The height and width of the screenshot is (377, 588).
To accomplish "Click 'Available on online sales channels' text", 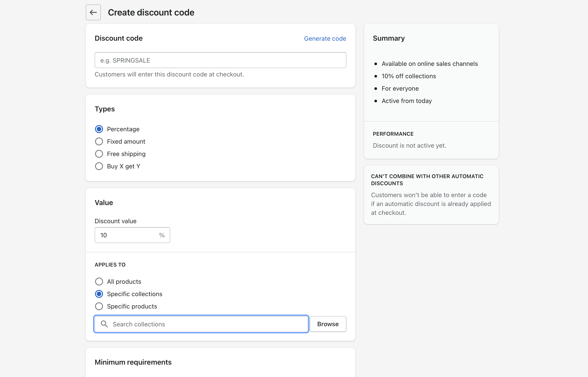I will click(x=430, y=64).
